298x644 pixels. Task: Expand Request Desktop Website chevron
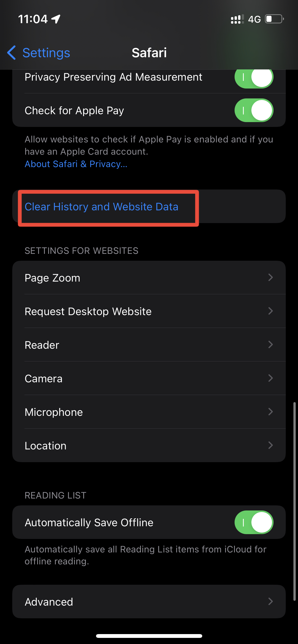pos(271,311)
